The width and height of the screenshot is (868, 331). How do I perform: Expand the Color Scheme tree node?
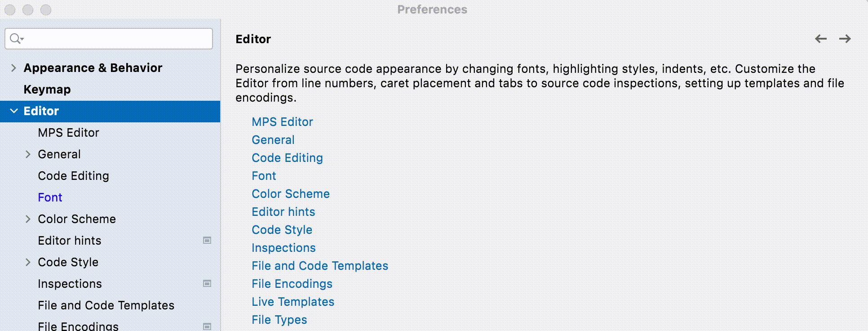pos(28,219)
